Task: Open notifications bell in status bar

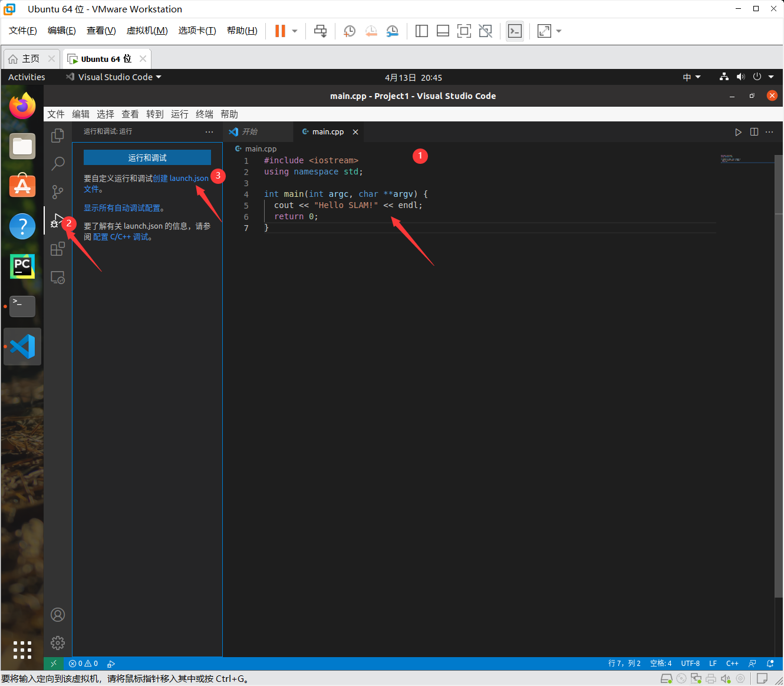Action: 770,664
